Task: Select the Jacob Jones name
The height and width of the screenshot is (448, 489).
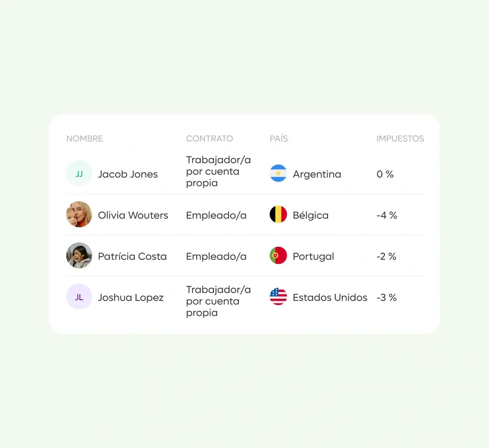Action: point(128,174)
